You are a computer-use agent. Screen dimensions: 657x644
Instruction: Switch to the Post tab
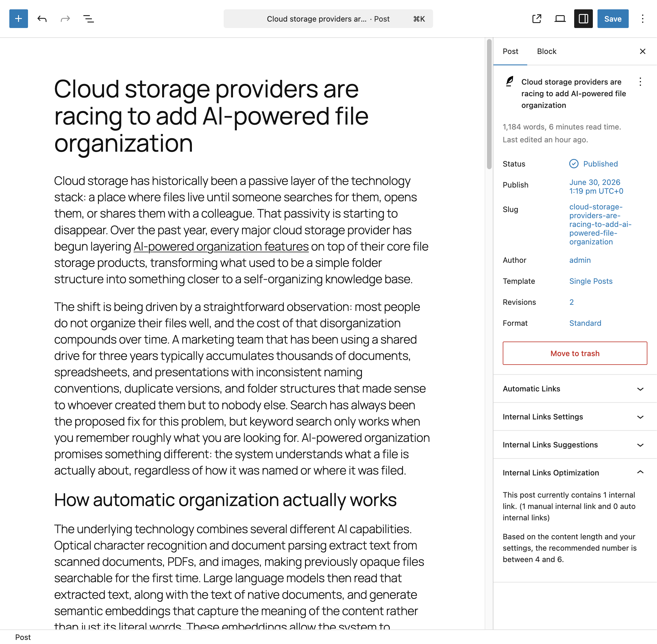pos(511,51)
